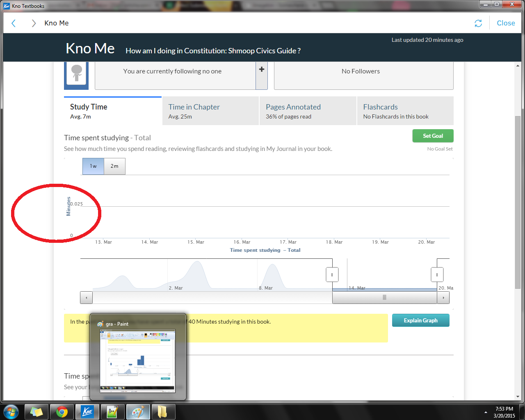This screenshot has height=420, width=525.
Task: Click the right range handle on the navigator
Action: click(x=437, y=275)
